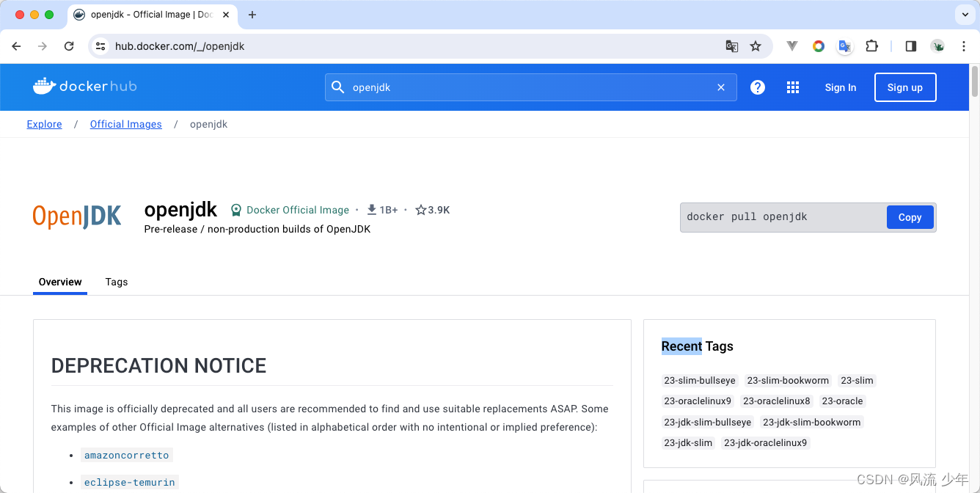Select the 23-jdk-slim-bullseye tag
The height and width of the screenshot is (493, 980).
pyautogui.click(x=708, y=422)
